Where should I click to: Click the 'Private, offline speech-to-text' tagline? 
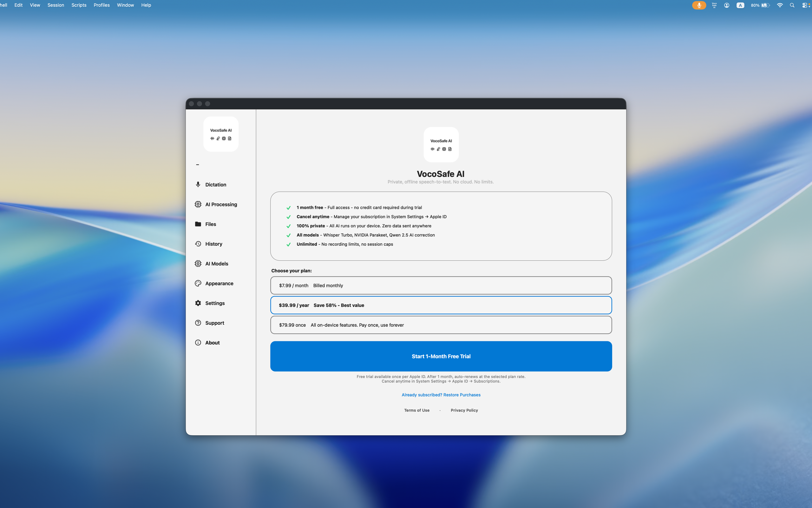click(441, 182)
